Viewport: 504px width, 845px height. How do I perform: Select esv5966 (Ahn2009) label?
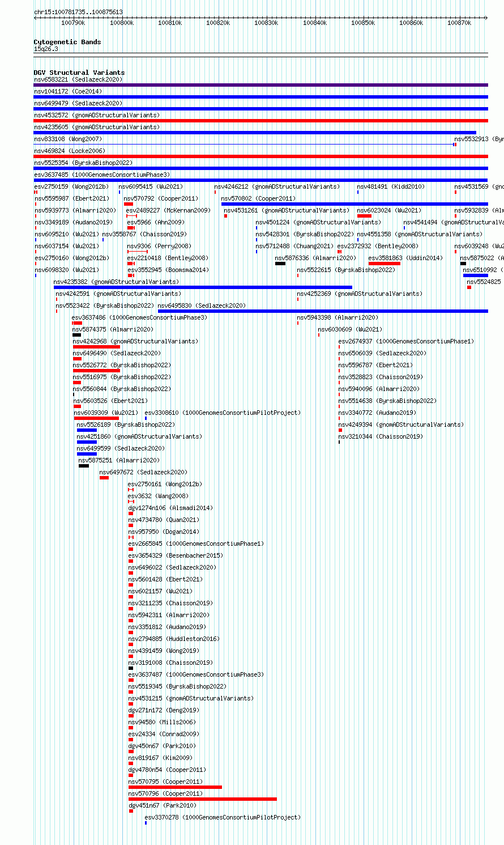coord(156,222)
